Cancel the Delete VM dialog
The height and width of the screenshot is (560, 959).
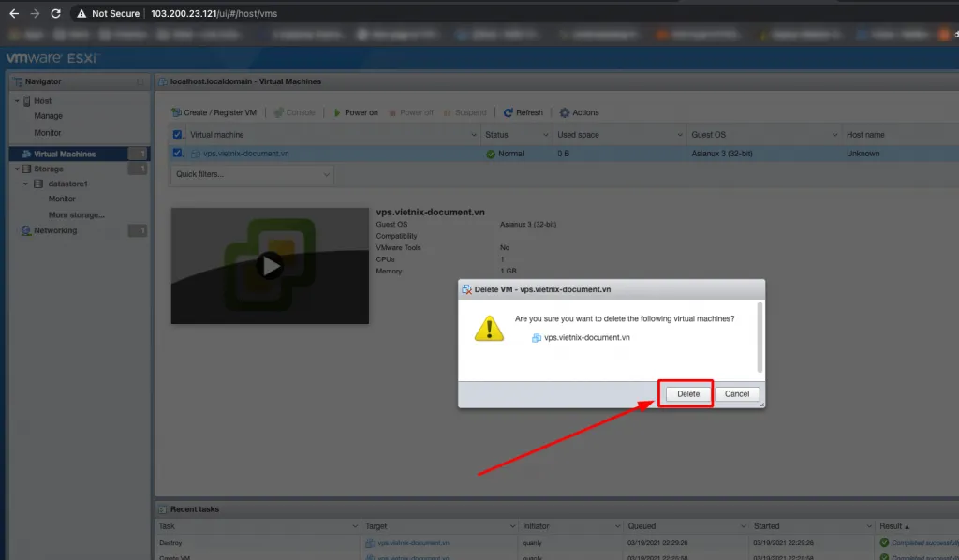pyautogui.click(x=736, y=393)
